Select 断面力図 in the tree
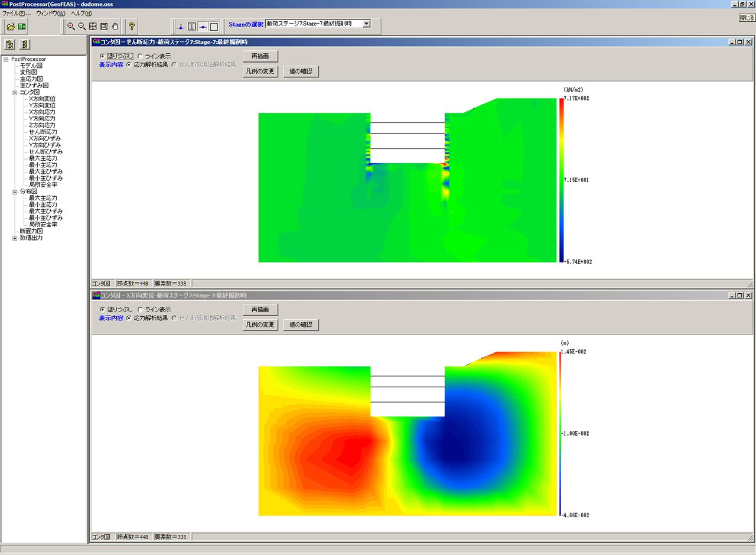The image size is (756, 555). coord(31,231)
